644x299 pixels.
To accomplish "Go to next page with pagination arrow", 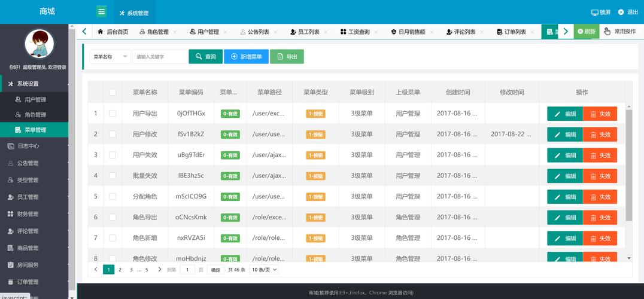I will [159, 270].
